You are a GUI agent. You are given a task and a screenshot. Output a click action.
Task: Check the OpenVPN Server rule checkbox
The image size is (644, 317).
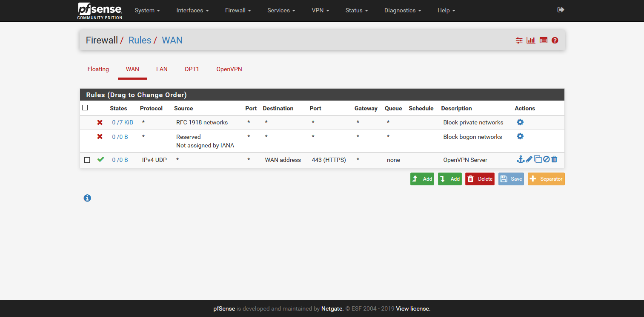coord(87,160)
